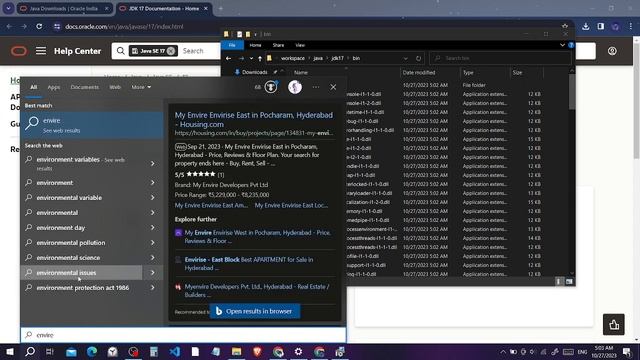640x360 pixels.
Task: Expand the More search filter dropdown
Action: pyautogui.click(x=141, y=87)
